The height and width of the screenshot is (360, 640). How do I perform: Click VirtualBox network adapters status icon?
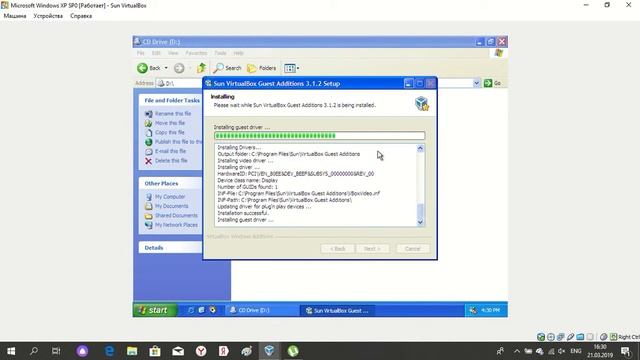pyautogui.click(x=560, y=337)
